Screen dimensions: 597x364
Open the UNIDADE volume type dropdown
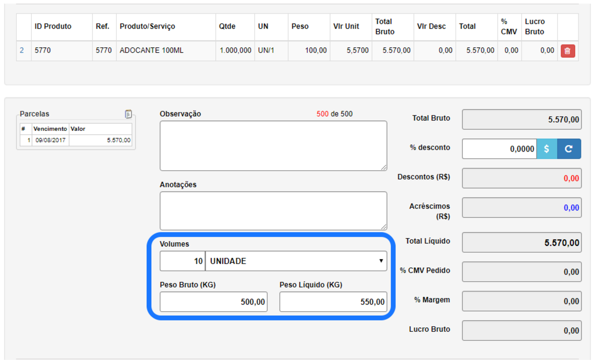[296, 261]
